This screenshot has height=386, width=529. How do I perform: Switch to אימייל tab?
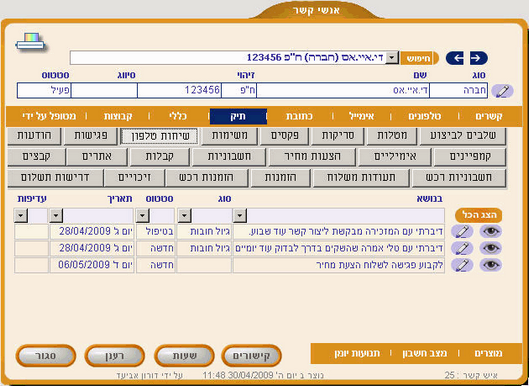tap(361, 116)
